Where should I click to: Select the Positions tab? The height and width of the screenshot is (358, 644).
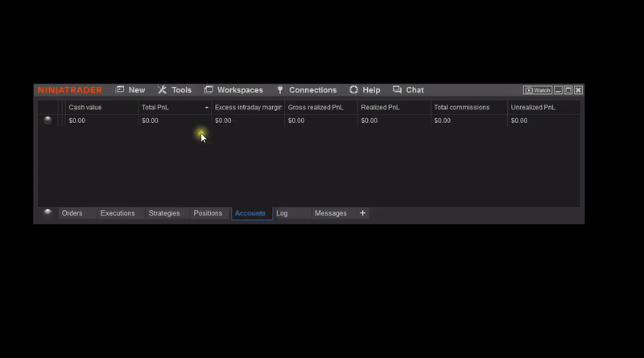[x=208, y=213]
